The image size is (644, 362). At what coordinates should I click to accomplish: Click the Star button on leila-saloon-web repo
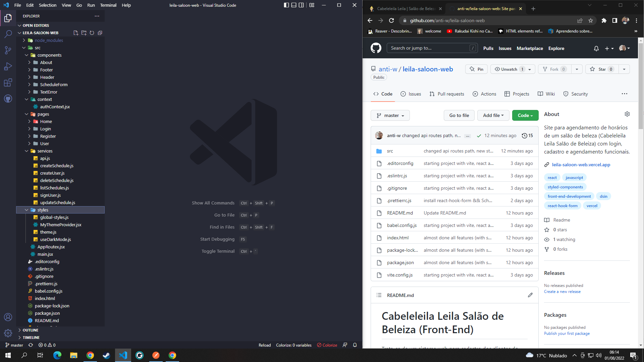(x=601, y=69)
